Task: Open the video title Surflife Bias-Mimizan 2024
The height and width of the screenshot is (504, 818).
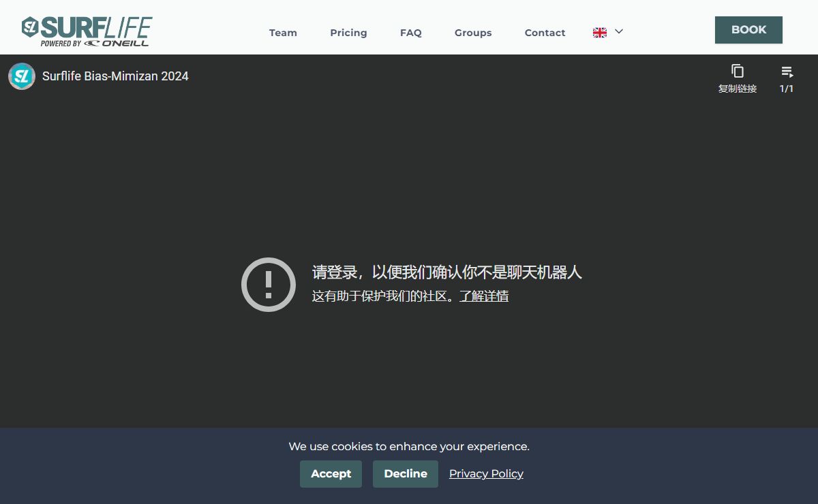Action: [x=115, y=76]
